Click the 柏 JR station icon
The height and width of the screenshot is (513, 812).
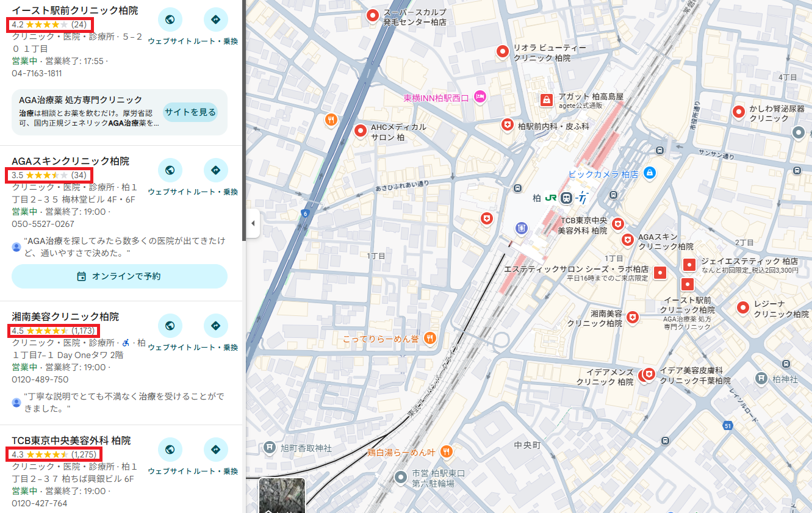(567, 198)
